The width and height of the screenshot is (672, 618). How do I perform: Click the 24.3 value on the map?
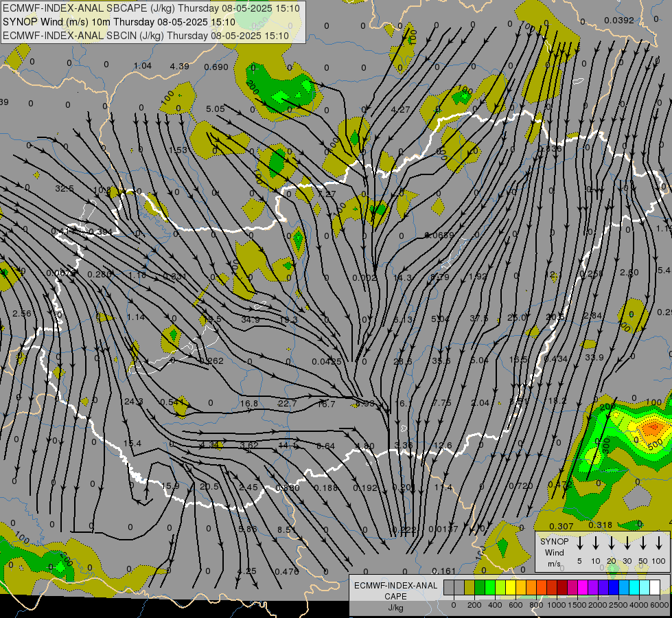(x=133, y=402)
